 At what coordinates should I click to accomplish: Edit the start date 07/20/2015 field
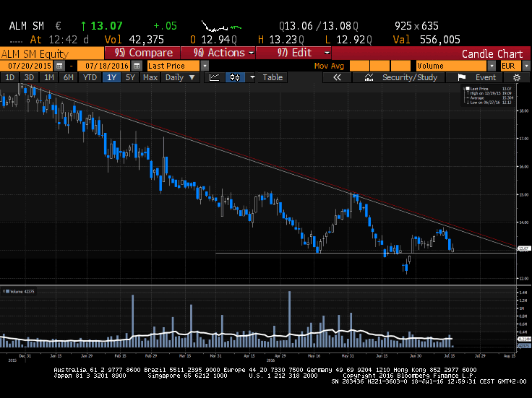[x=27, y=66]
